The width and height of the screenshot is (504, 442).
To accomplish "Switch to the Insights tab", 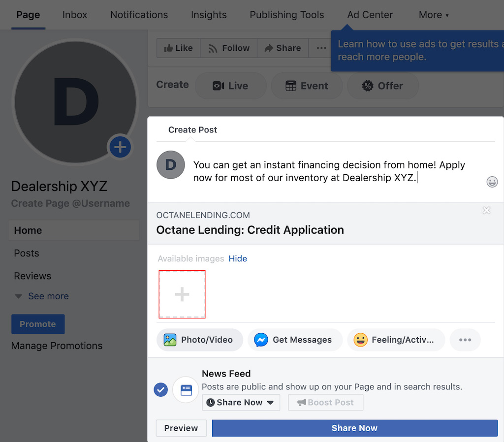I will (x=209, y=15).
